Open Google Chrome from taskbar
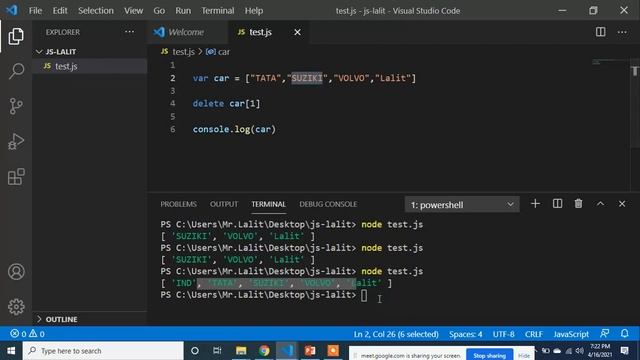 point(264,351)
